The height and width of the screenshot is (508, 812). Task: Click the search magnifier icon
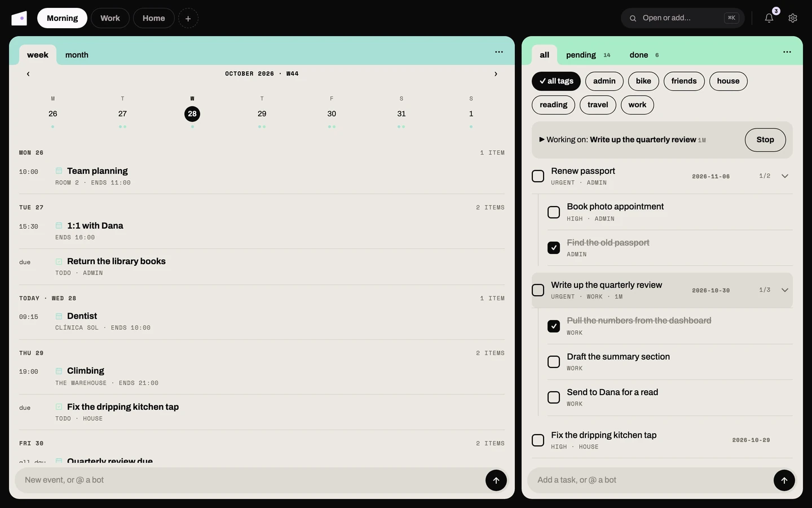[633, 18]
